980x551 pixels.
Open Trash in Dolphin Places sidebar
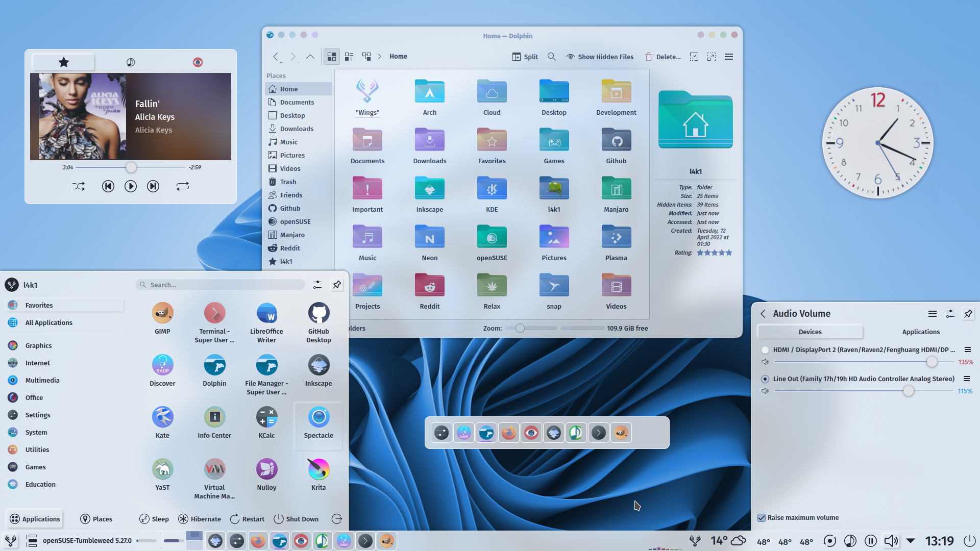click(x=299, y=182)
